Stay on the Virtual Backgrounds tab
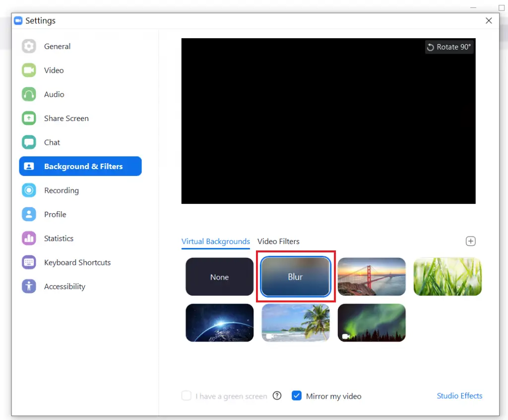This screenshot has width=508, height=420. click(x=215, y=241)
